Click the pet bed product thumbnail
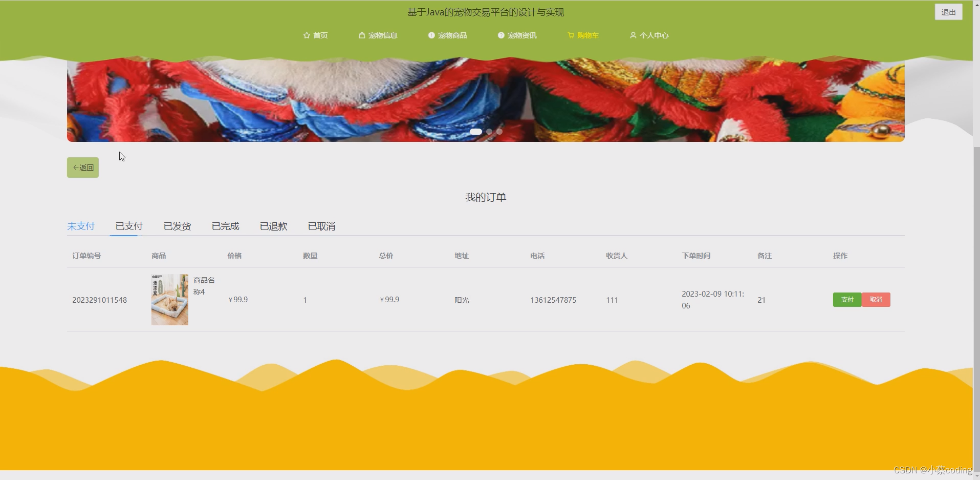The image size is (980, 480). pyautogui.click(x=170, y=300)
